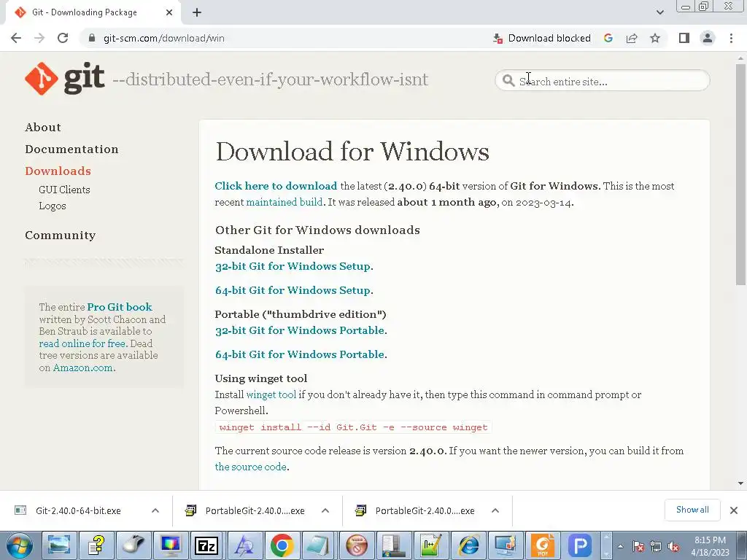Open GUI Clients sub-item
The image size is (747, 560).
click(64, 190)
